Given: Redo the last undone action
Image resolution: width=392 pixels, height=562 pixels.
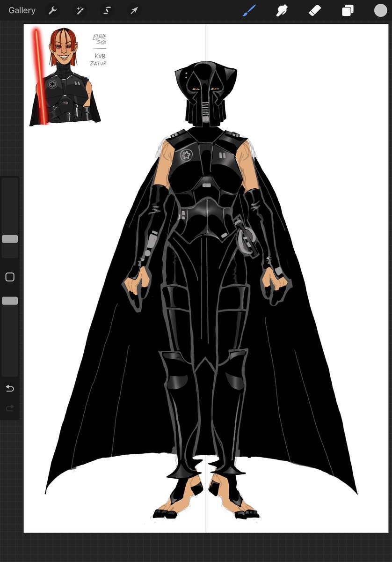Looking at the screenshot, I should (x=10, y=408).
